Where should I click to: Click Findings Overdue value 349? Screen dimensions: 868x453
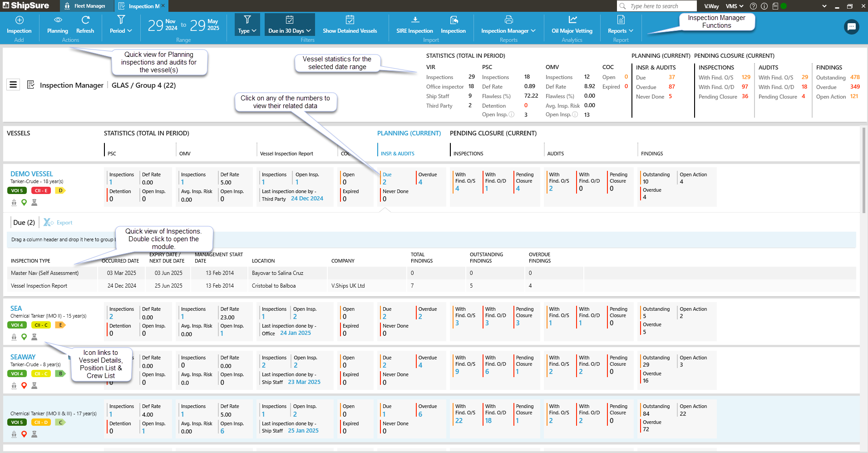click(x=855, y=87)
